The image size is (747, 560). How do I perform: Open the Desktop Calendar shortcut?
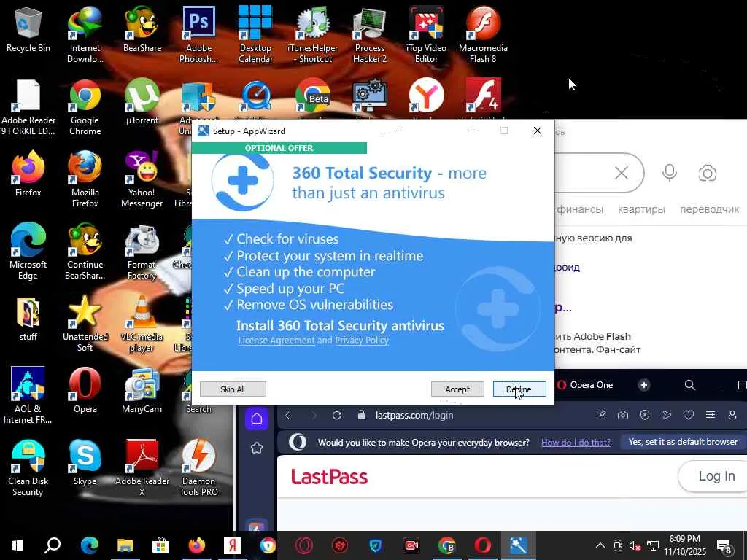(255, 34)
